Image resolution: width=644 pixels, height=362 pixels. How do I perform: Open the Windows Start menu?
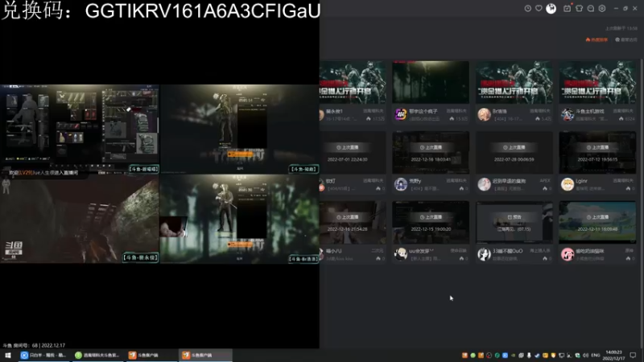[x=7, y=356]
